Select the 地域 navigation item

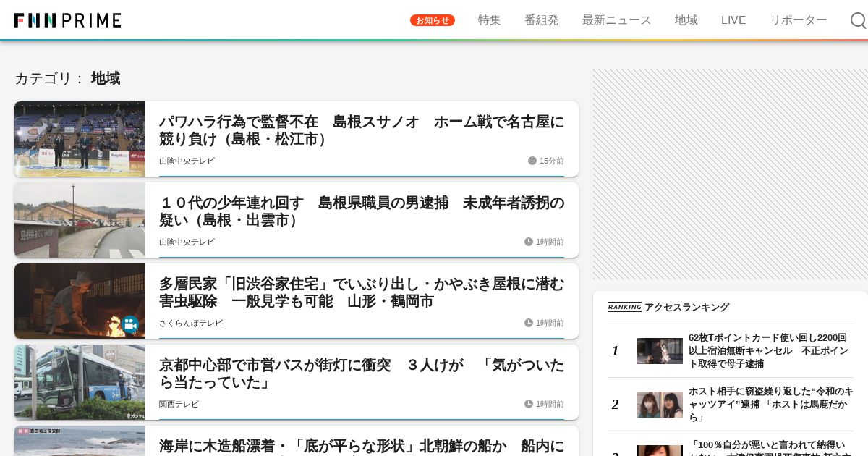[686, 20]
